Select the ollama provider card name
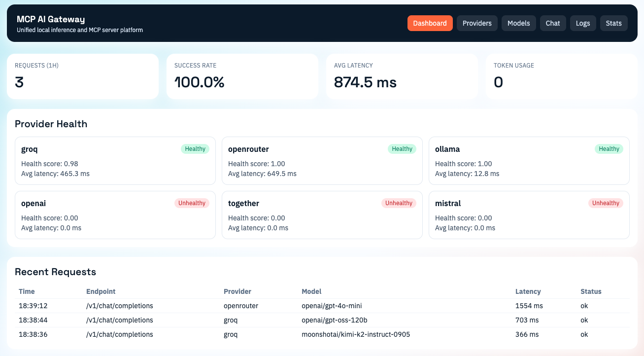 tap(447, 149)
